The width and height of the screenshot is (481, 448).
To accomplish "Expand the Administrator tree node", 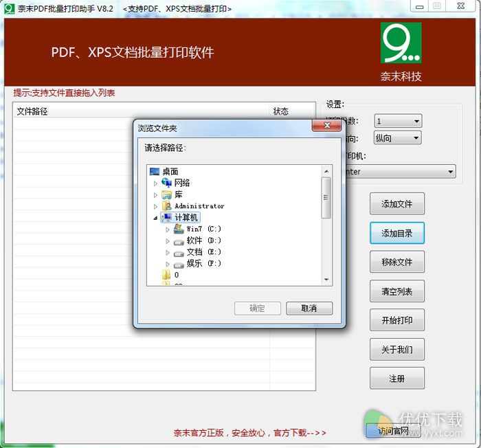I will point(155,207).
